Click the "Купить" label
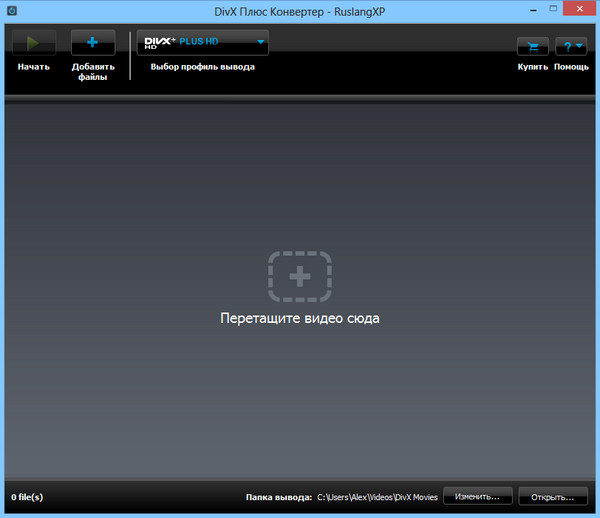 [x=532, y=67]
